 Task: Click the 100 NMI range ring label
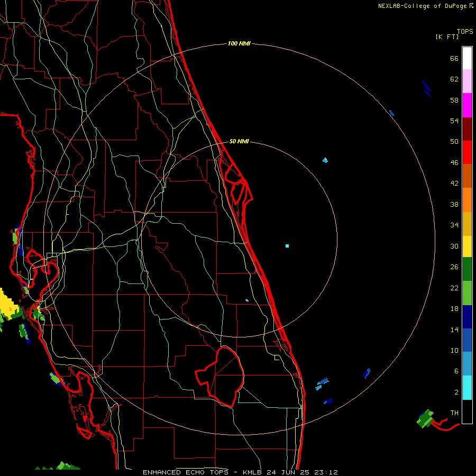pyautogui.click(x=239, y=43)
